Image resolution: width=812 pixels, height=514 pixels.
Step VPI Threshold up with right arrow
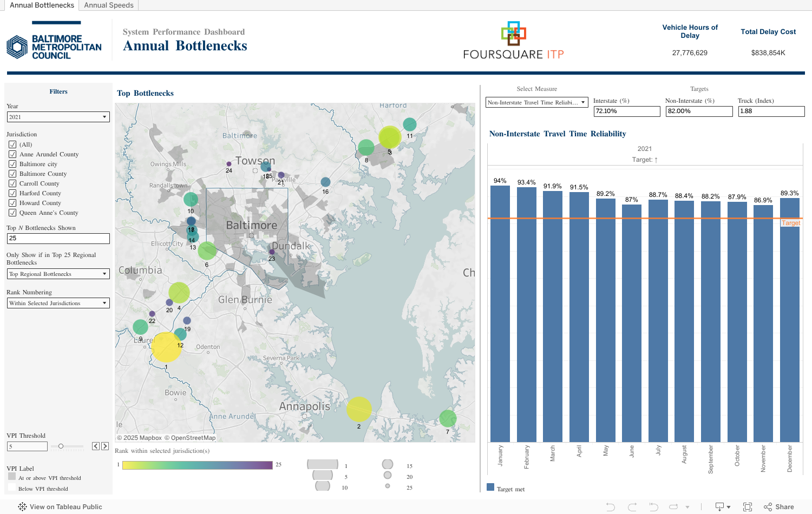pos(105,446)
